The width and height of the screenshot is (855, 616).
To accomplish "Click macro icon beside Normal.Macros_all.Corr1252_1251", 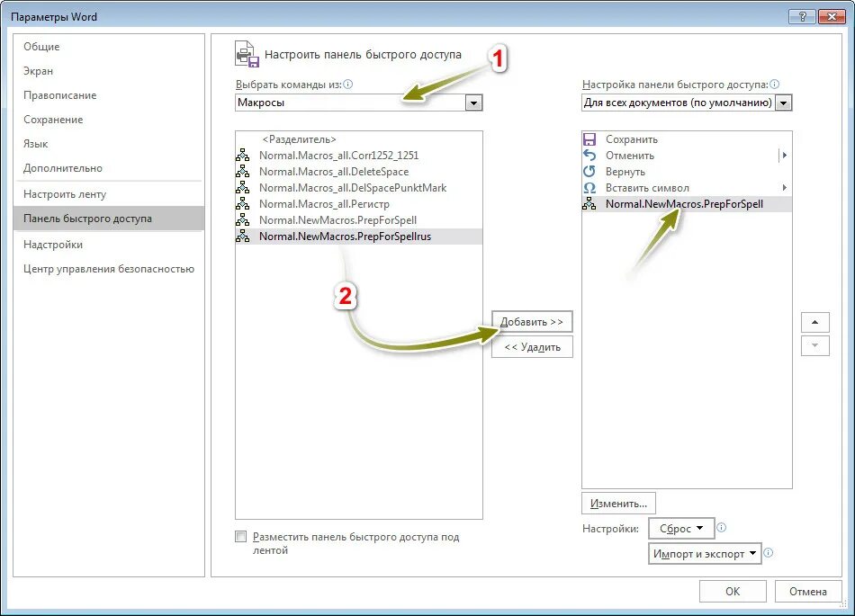I will tap(243, 156).
